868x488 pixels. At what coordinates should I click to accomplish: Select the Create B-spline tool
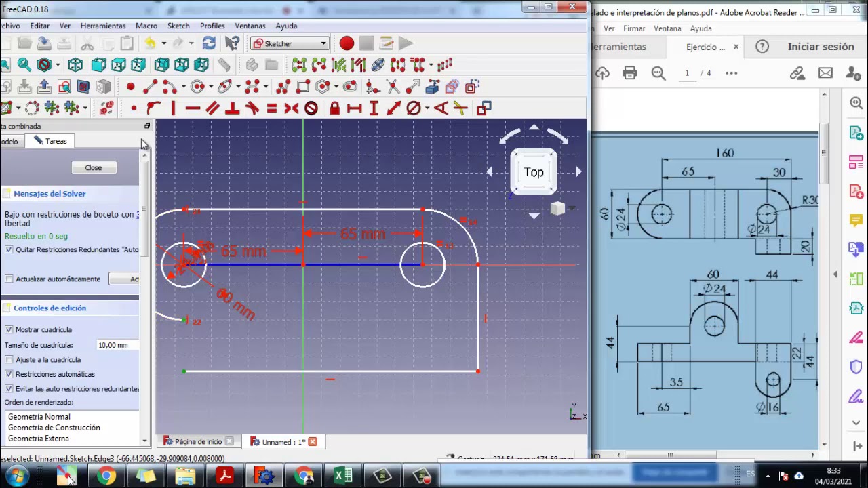pyautogui.click(x=252, y=87)
